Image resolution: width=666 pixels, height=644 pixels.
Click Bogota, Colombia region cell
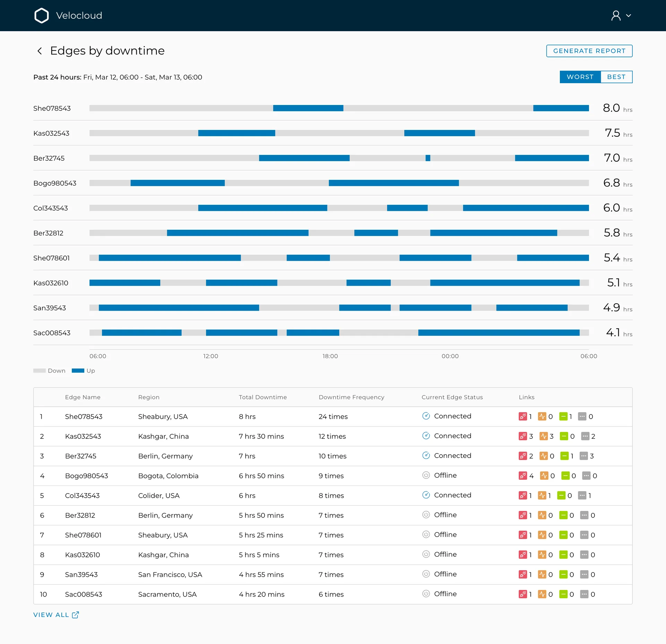(168, 476)
